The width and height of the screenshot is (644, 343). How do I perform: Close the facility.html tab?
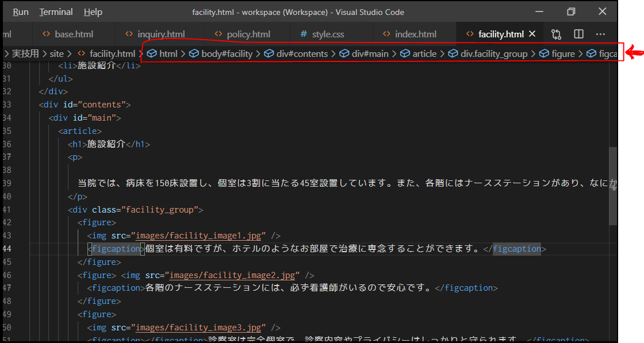pos(532,34)
